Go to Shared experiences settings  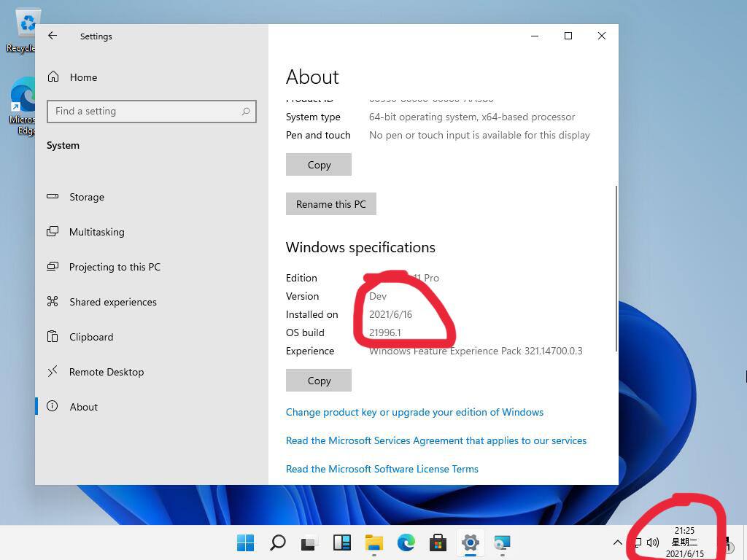(x=112, y=302)
